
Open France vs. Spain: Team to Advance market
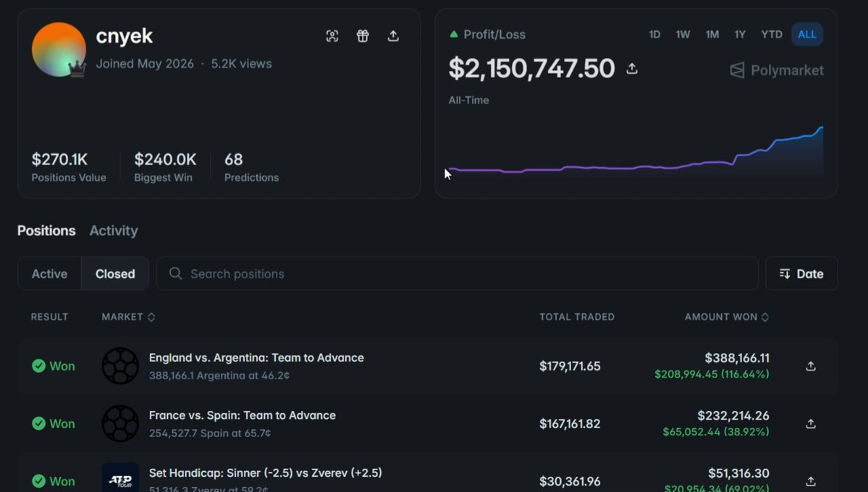tap(243, 415)
